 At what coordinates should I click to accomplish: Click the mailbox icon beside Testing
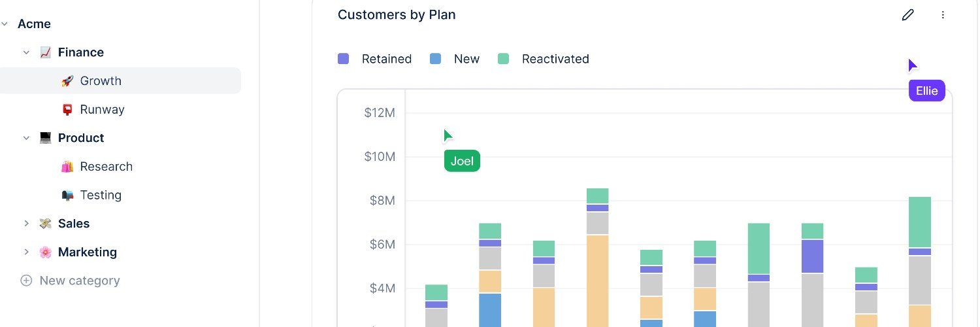click(x=67, y=195)
